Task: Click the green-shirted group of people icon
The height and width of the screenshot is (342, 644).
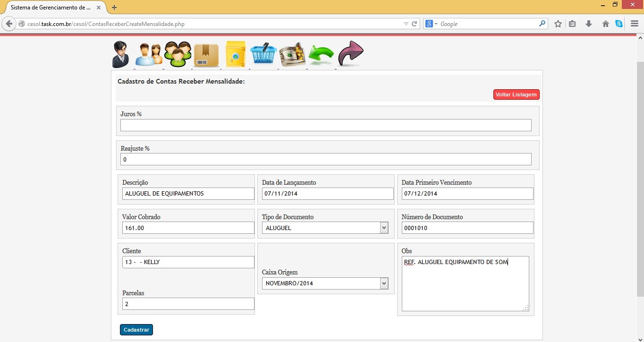Action: tap(178, 54)
